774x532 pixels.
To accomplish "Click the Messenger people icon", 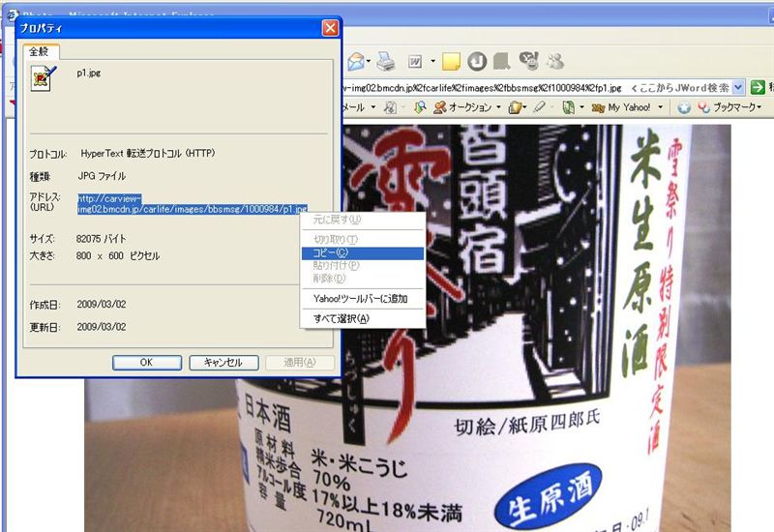I will tap(555, 61).
